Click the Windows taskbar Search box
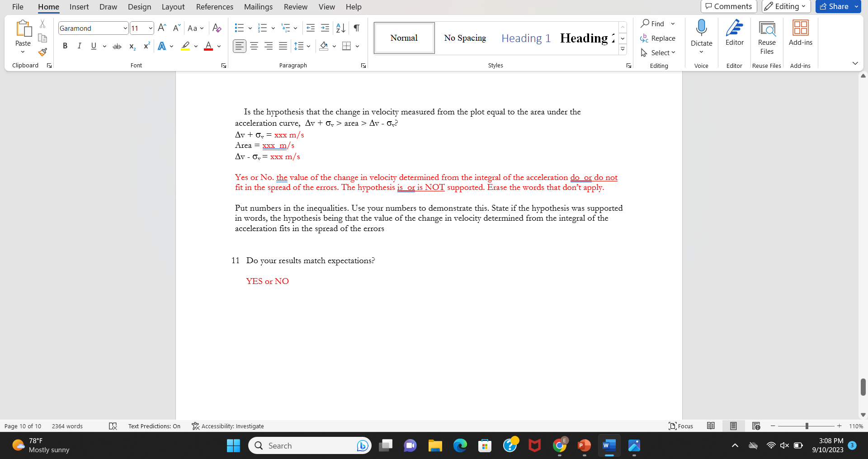 point(310,446)
